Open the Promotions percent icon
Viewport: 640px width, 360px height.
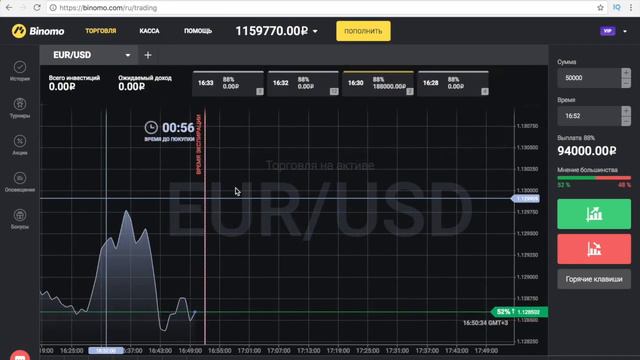pyautogui.click(x=20, y=141)
